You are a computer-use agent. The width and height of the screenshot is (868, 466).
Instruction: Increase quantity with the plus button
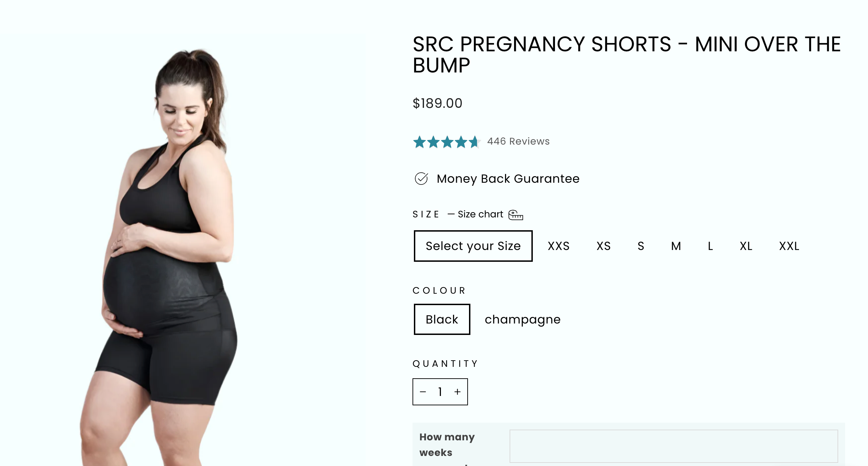point(458,392)
